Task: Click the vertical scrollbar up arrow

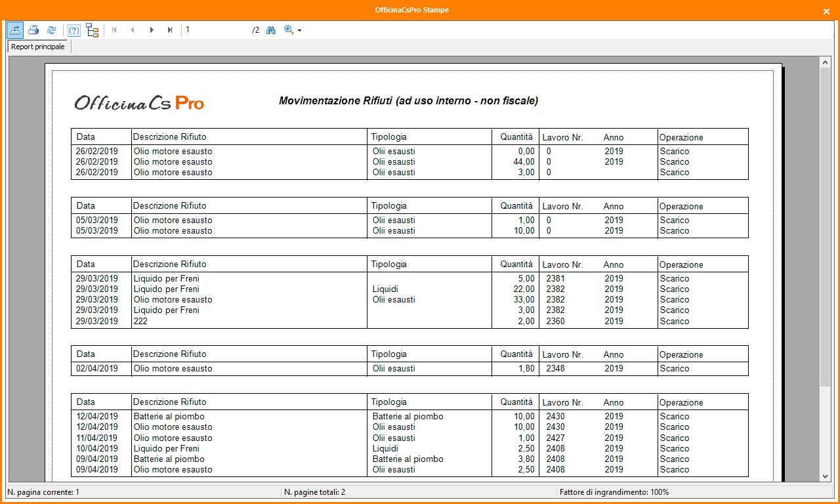Action: pyautogui.click(x=826, y=62)
